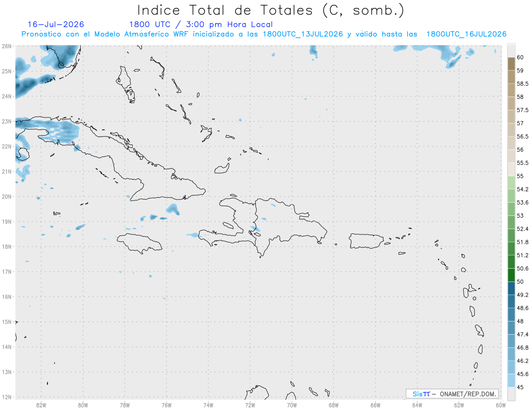Click the longitude label "72W"

pyautogui.click(x=250, y=405)
